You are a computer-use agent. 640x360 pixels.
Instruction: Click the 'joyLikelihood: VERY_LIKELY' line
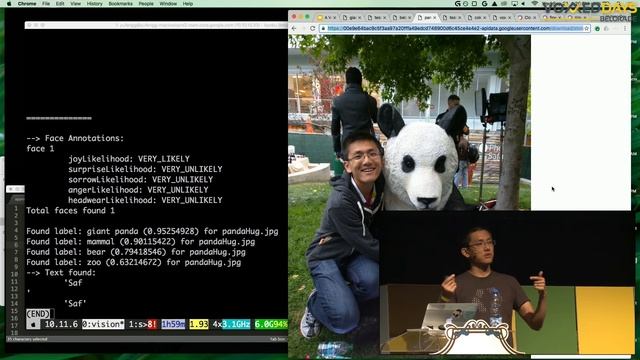pyautogui.click(x=129, y=159)
